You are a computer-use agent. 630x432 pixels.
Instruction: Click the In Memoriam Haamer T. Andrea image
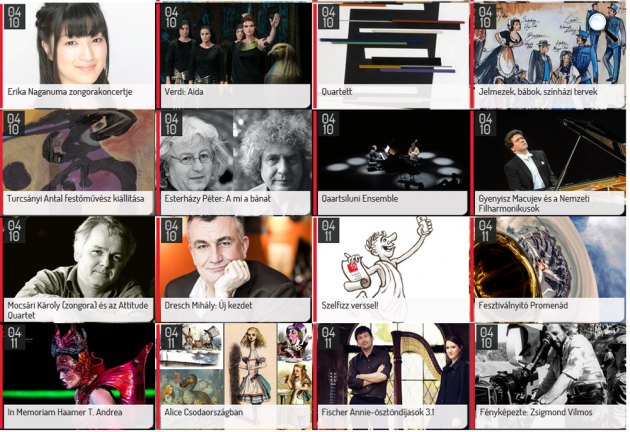pyautogui.click(x=78, y=365)
